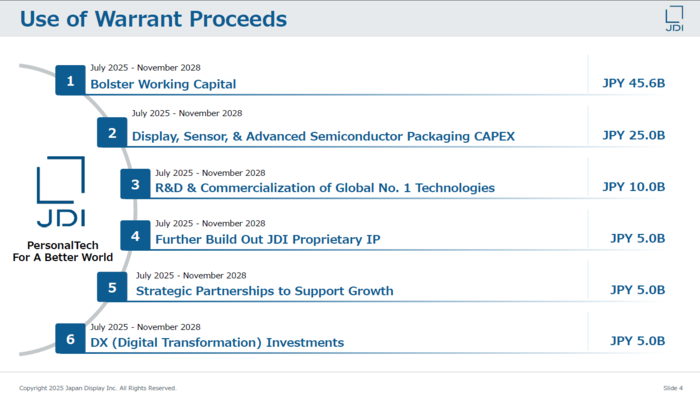Screen dimensions: 700x394
Task: Click the PersonalTech For A Better World tagline
Action: click(x=62, y=251)
